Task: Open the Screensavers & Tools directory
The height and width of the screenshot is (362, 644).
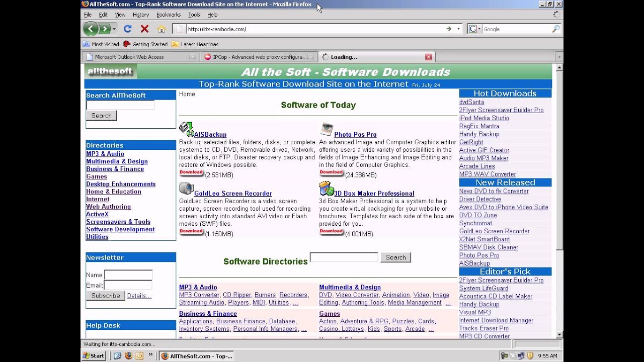Action: pyautogui.click(x=118, y=222)
